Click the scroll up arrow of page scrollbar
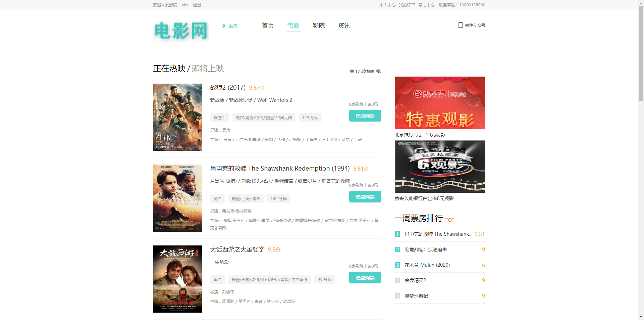This screenshot has width=644, height=320. pyautogui.click(x=641, y=3)
